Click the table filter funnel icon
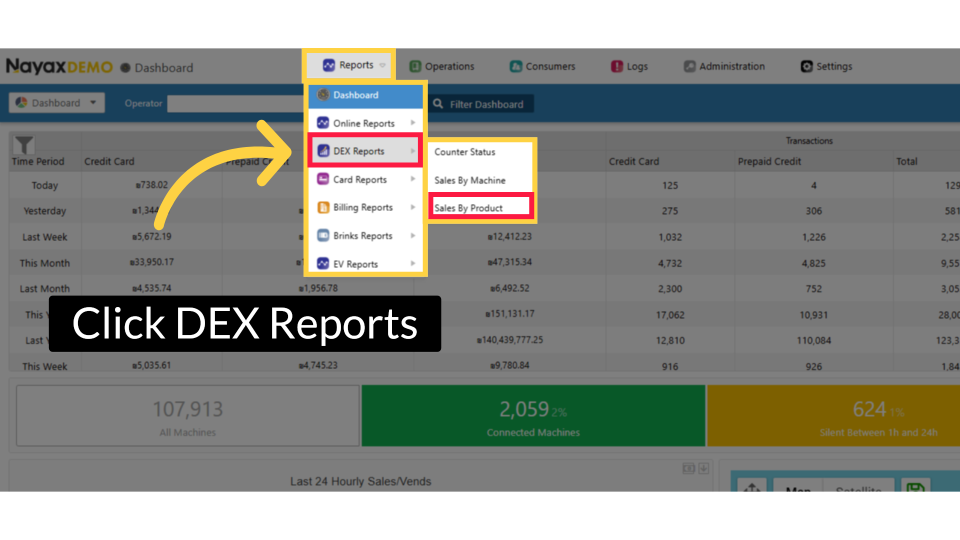The image size is (960, 540). coord(24,146)
